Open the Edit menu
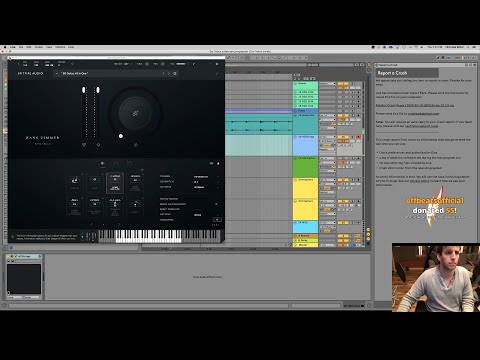 [x=29, y=47]
